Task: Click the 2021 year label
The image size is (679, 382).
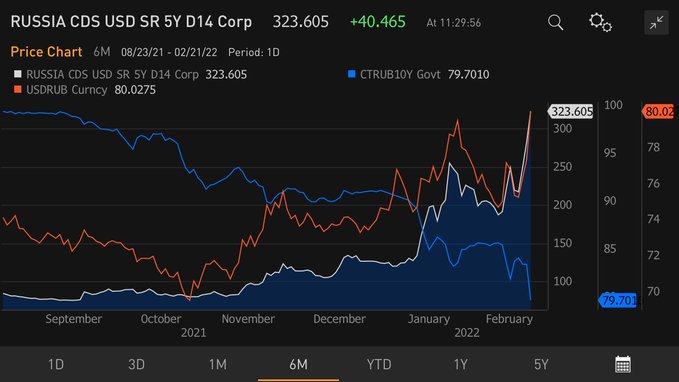Action: (x=194, y=333)
